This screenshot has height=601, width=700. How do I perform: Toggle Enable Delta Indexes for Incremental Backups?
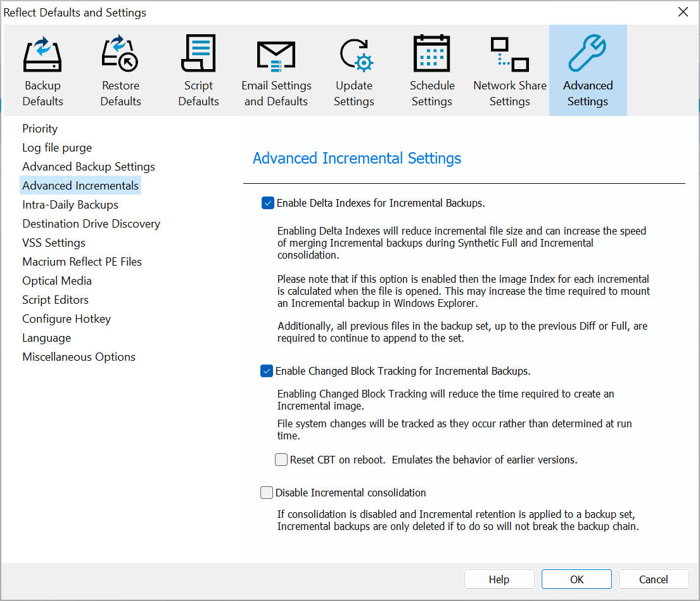point(268,204)
